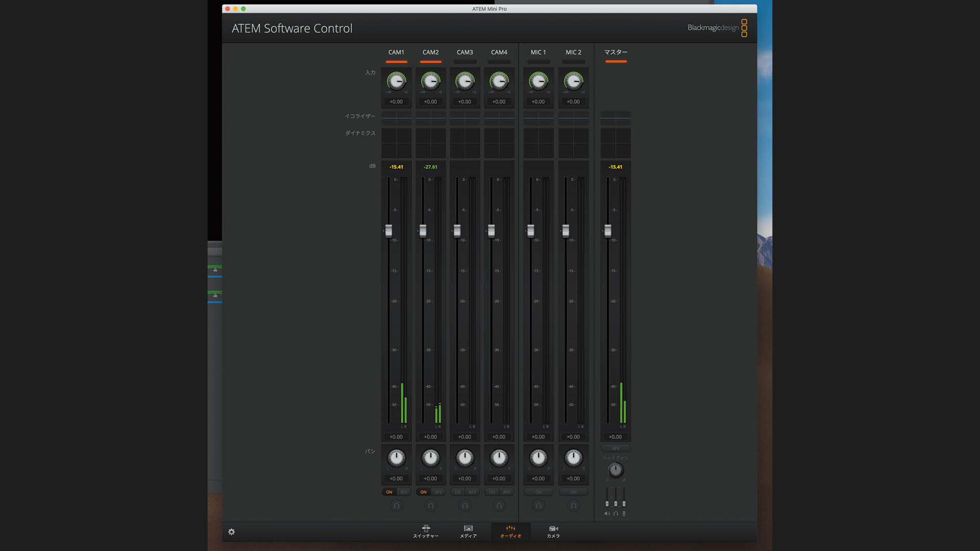Click the MIC 1 headphone solo icon
980x551 pixels.
coord(538,506)
